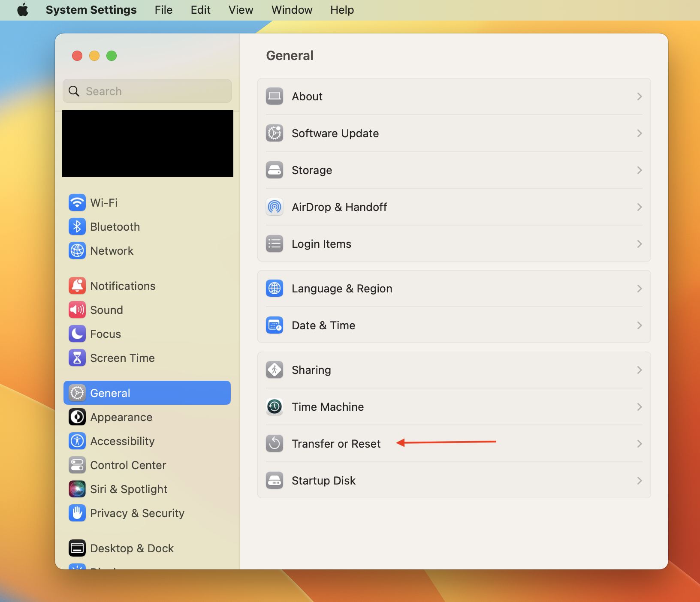Select the Control Center label
700x602 pixels.
pyautogui.click(x=128, y=465)
